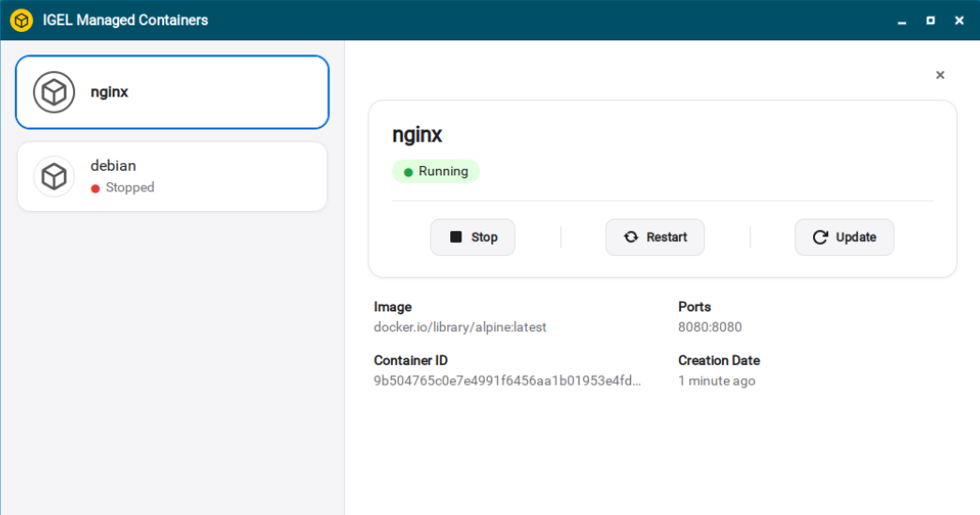Click the 'Creation Date' field label
The width and height of the screenshot is (980, 515).
click(718, 360)
